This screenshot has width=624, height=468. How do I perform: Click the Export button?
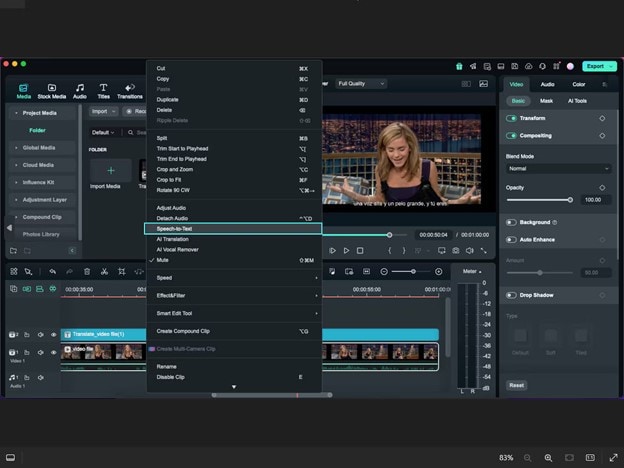599,66
